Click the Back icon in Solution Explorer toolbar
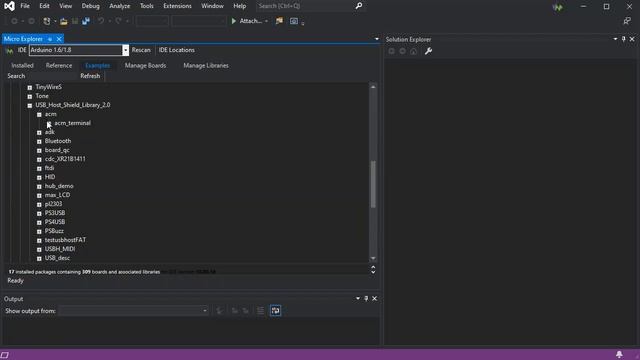 (x=391, y=51)
